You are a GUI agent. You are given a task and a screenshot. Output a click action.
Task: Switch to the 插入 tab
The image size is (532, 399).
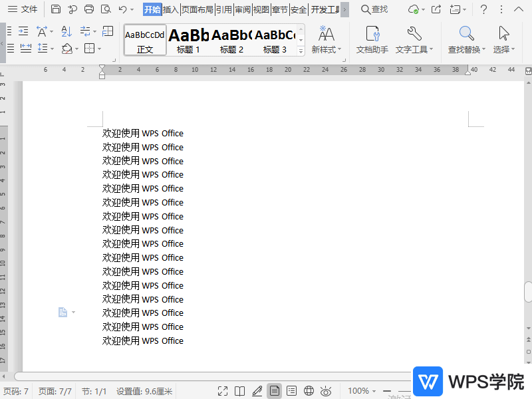[171, 9]
